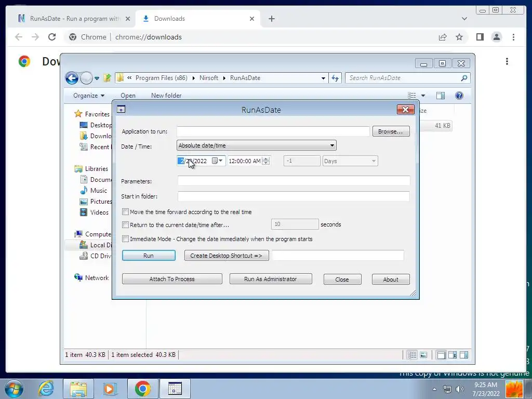
Task: Open Chrome profile avatar menu
Action: pos(496,37)
